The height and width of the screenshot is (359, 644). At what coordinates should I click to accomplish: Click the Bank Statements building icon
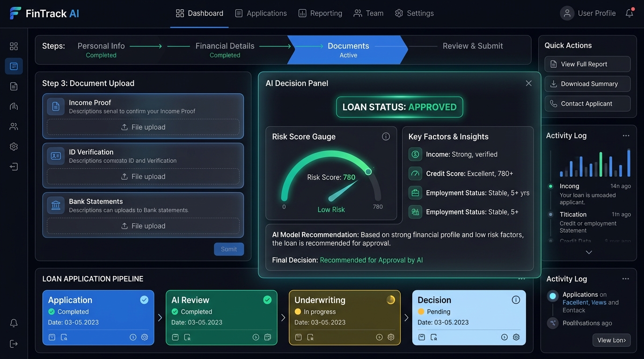pos(56,206)
